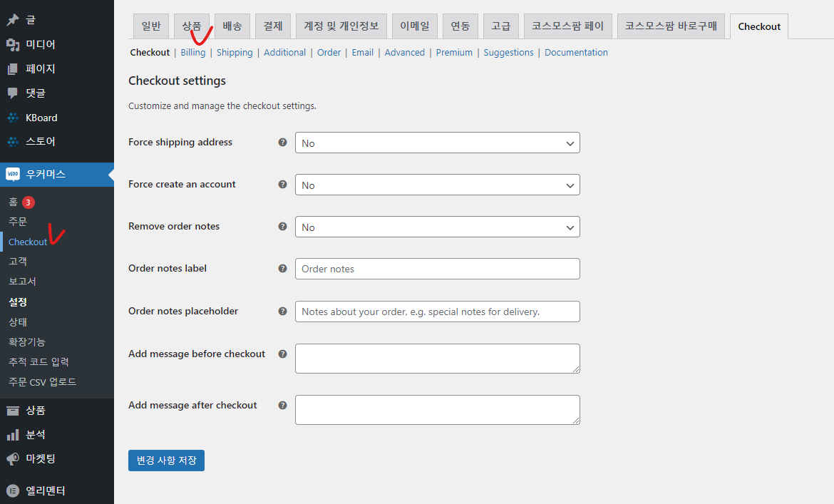Click help icon for Order notes label
The width and height of the screenshot is (834, 504).
282,268
